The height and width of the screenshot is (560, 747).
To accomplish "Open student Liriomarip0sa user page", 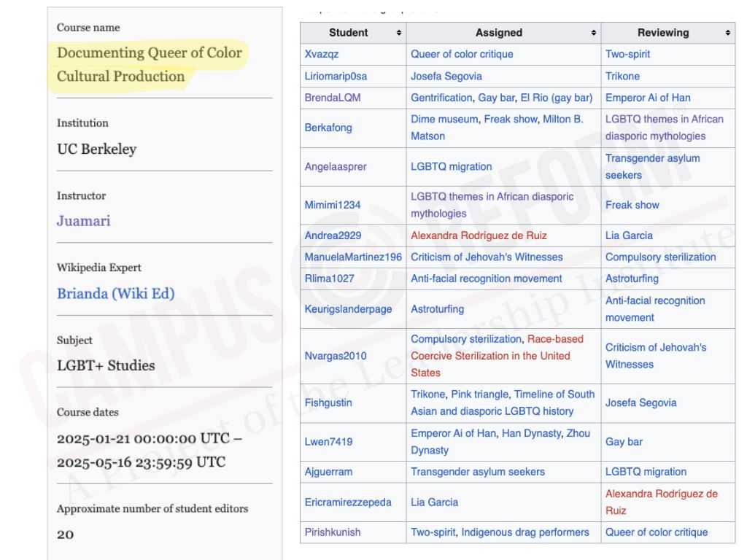I will (x=336, y=76).
